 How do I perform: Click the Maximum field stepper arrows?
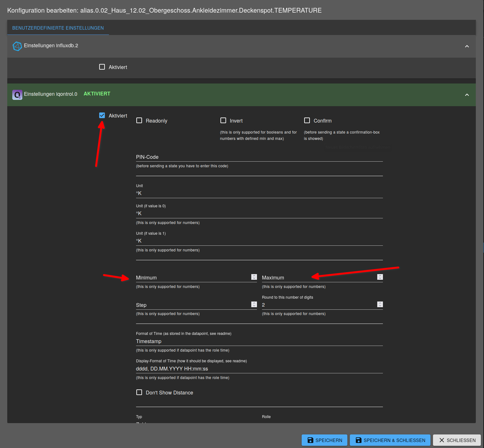point(380,277)
